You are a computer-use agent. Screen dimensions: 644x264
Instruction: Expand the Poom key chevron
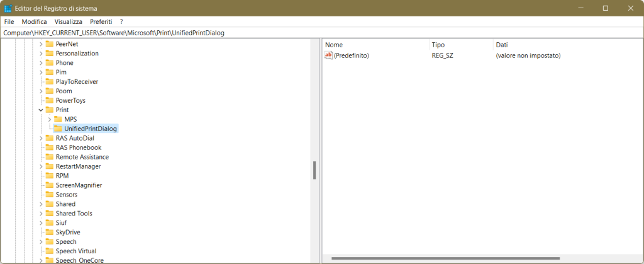pos(41,91)
